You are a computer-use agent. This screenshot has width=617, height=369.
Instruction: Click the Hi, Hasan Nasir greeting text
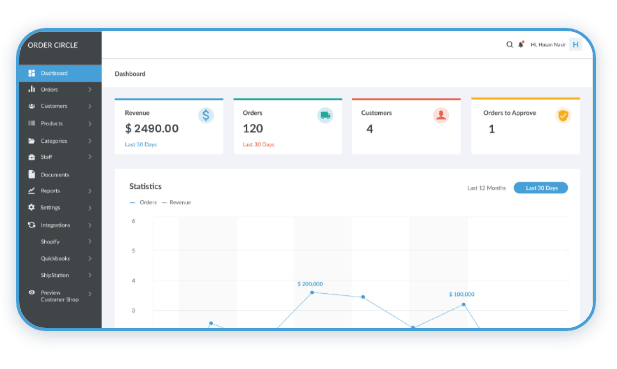coord(548,45)
